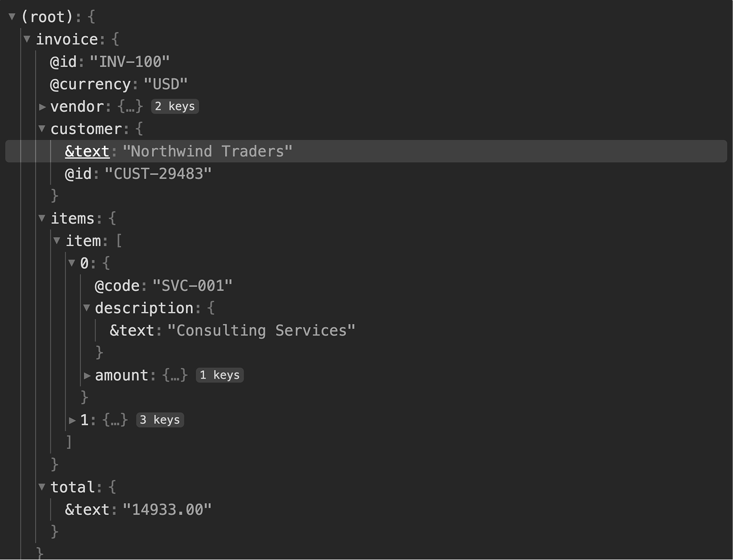Select the "INV-100" id value
This screenshot has height=560, width=733.
click(130, 62)
